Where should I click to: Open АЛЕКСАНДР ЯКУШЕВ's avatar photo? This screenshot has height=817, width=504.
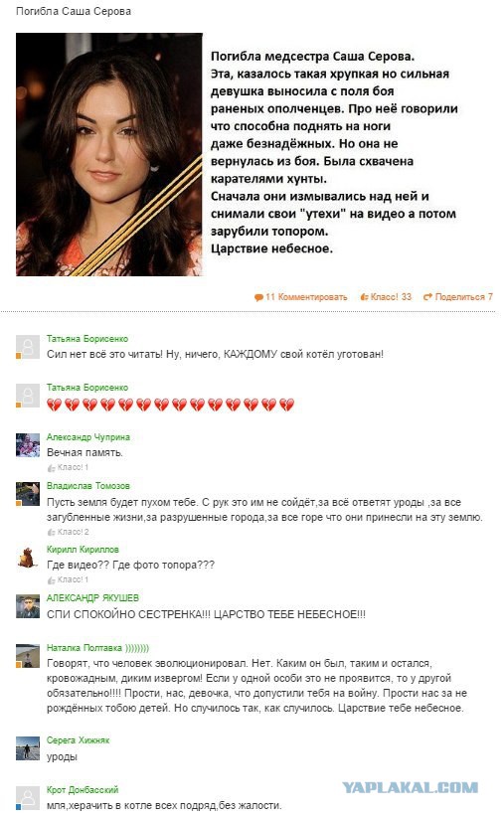pos(28,606)
